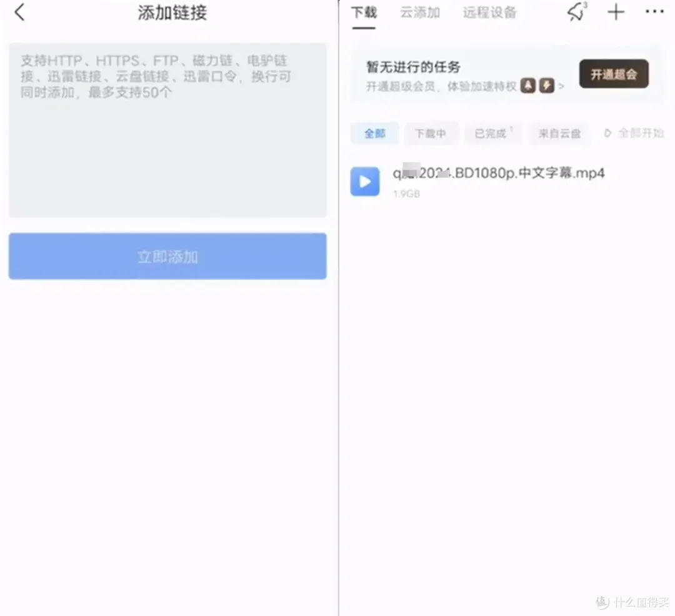
Task: Tap the 开通超会 button
Action: tap(614, 74)
